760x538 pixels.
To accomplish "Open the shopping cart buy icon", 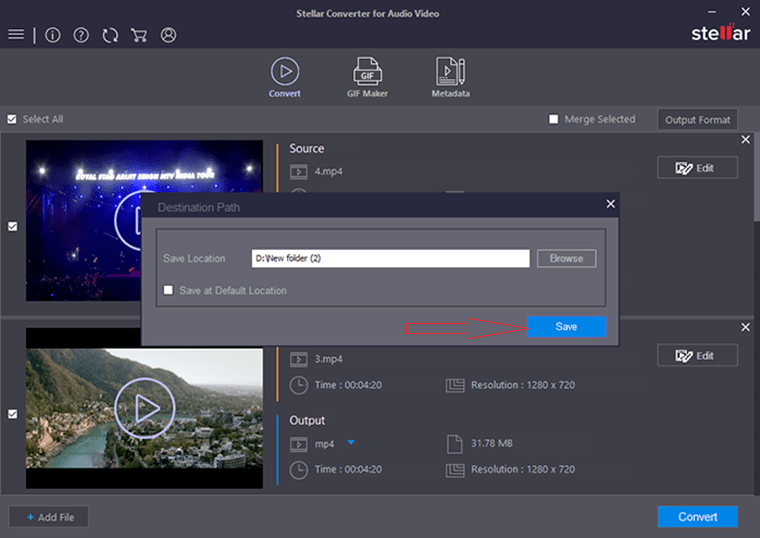I will pyautogui.click(x=139, y=35).
